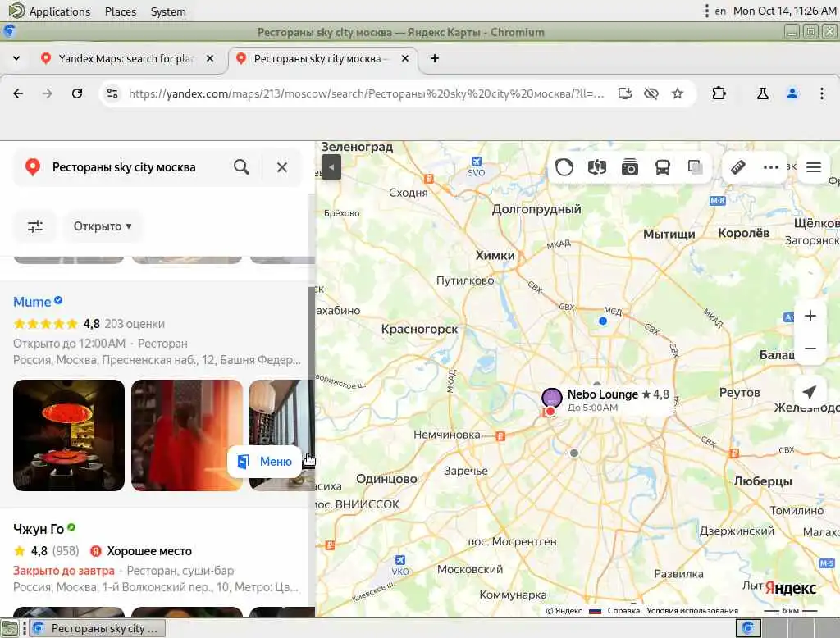
Task: Expand the Открыто filter dropdown
Action: click(103, 226)
